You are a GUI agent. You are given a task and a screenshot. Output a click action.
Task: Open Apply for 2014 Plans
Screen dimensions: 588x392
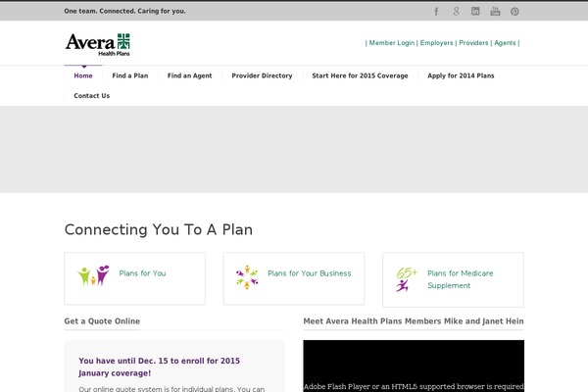tap(461, 75)
